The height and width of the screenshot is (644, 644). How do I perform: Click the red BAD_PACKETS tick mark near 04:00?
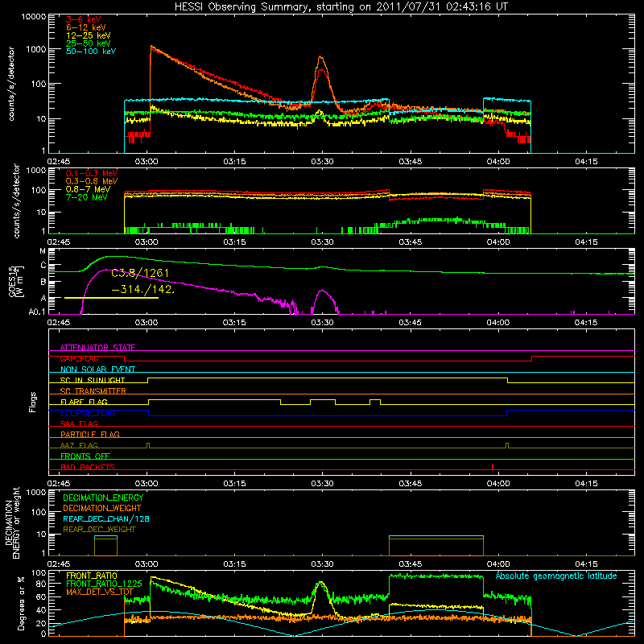pos(493,467)
